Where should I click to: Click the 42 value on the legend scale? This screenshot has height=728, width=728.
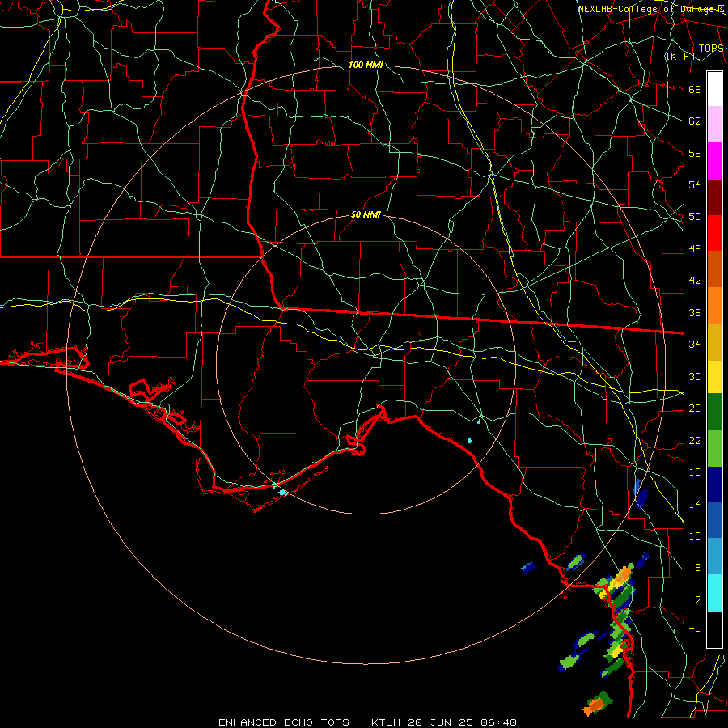(695, 281)
